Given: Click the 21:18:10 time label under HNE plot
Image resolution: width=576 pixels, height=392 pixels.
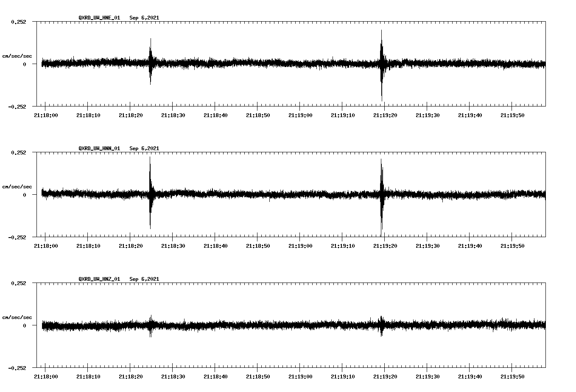Looking at the screenshot, I should [88, 115].
